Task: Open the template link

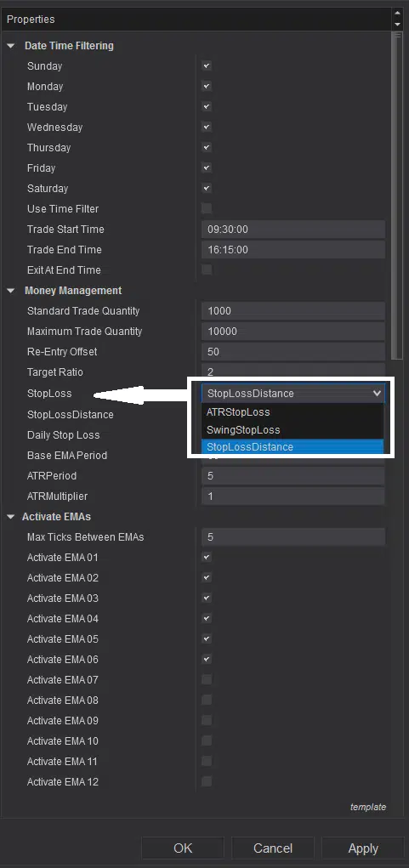Action: click(x=368, y=807)
